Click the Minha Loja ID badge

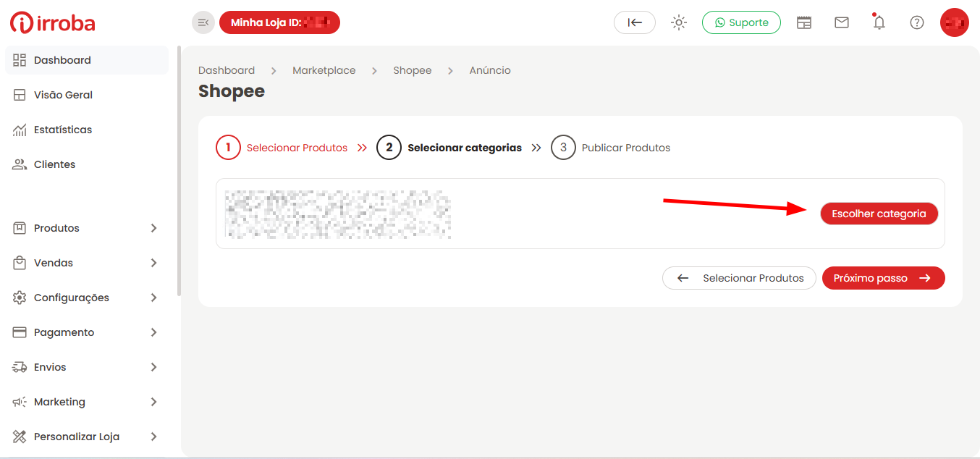pyautogui.click(x=279, y=22)
